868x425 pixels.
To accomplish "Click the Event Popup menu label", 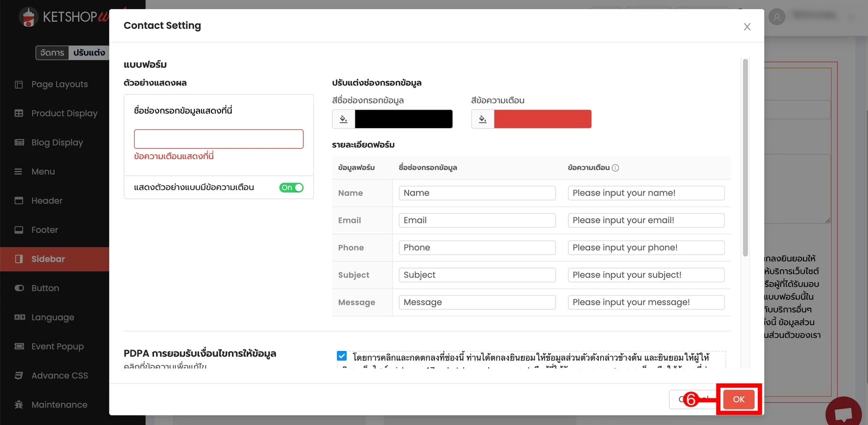I will pos(57,347).
